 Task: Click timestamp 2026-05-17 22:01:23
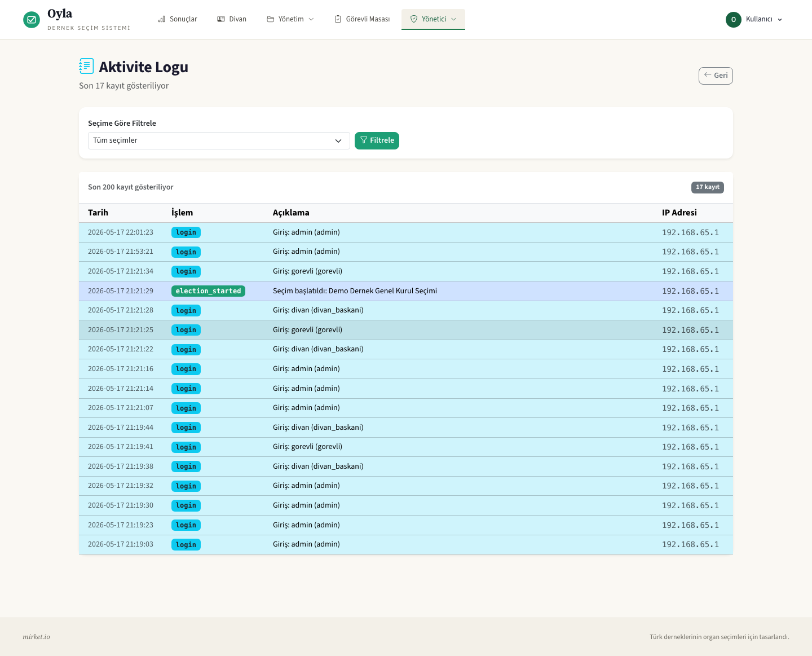[x=121, y=232]
